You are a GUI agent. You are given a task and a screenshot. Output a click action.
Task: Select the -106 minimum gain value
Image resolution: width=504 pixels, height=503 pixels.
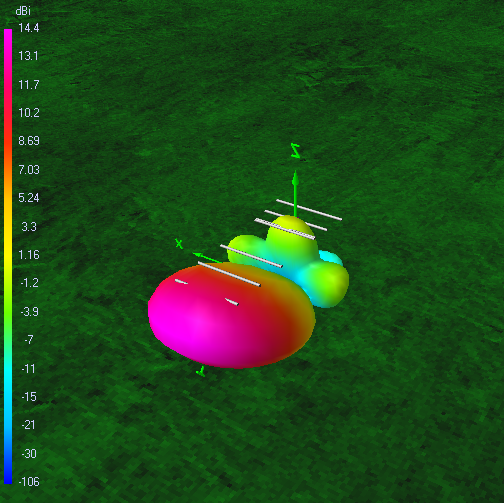coord(29,482)
